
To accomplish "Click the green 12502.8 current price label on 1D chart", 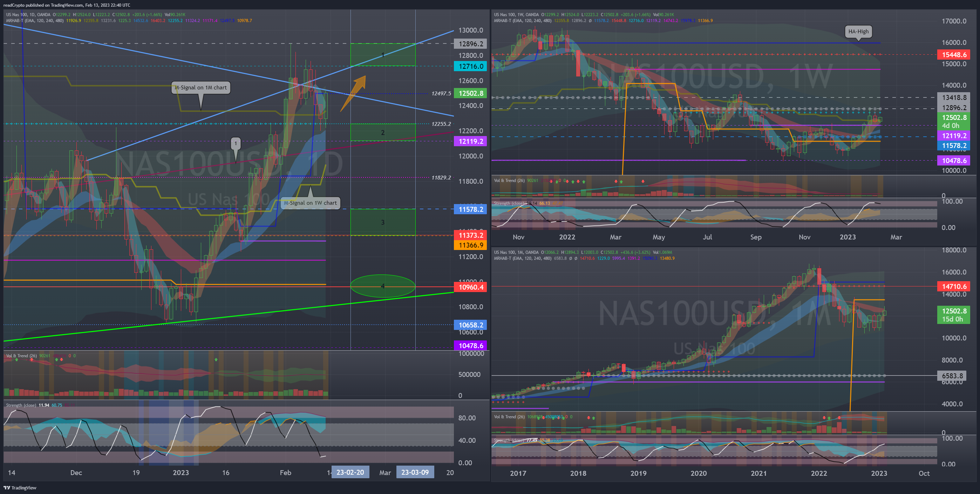I will pyautogui.click(x=471, y=93).
